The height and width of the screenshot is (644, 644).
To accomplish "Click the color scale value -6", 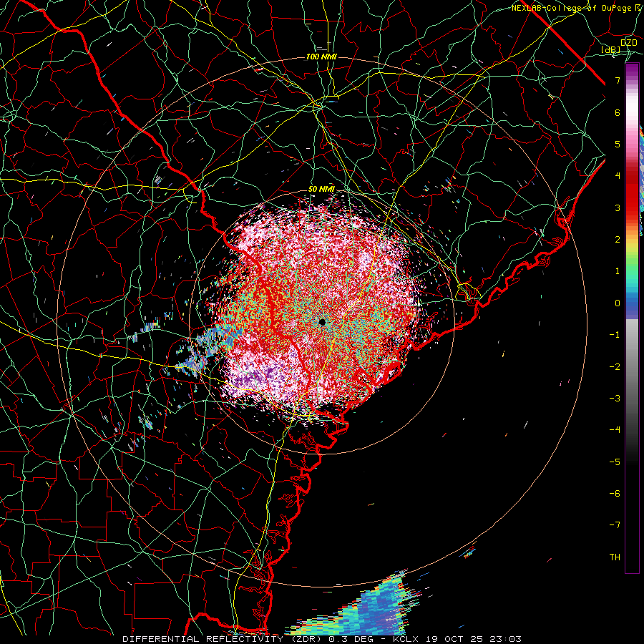I will click(615, 494).
